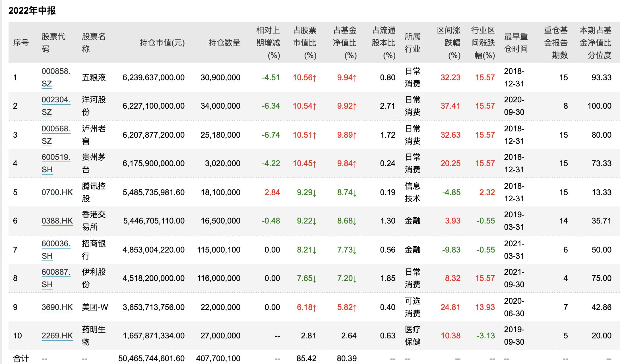Click the 持仓数量 column header
Image resolution: width=620 pixels, height=364 pixels.
click(224, 43)
